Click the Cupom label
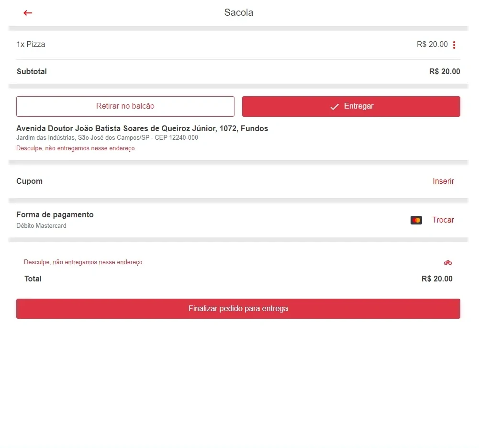479x448 pixels. click(x=30, y=181)
